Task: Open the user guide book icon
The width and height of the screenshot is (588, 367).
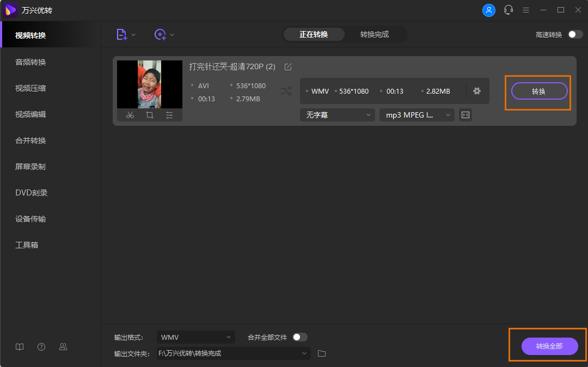Action: [20, 347]
